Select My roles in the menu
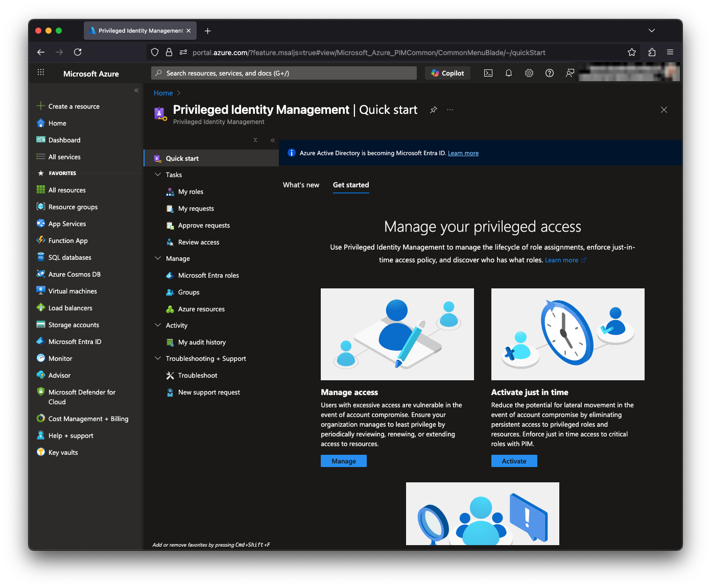The width and height of the screenshot is (711, 588). [x=191, y=192]
